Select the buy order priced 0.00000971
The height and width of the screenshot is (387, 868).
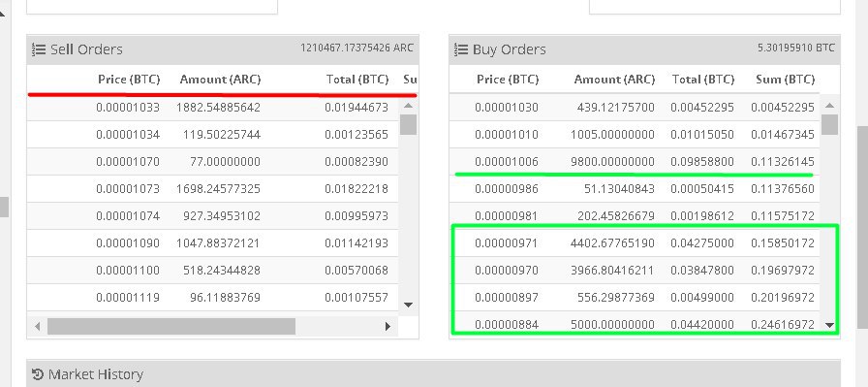pos(635,242)
